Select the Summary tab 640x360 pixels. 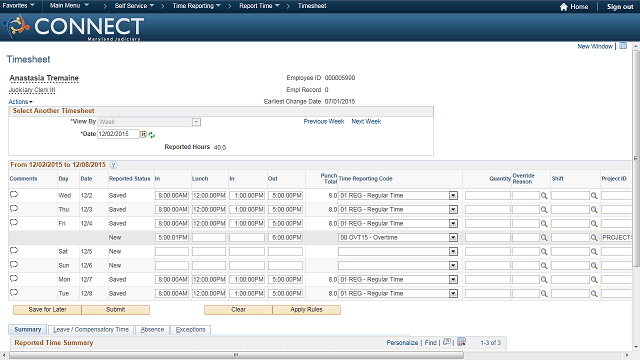point(28,329)
